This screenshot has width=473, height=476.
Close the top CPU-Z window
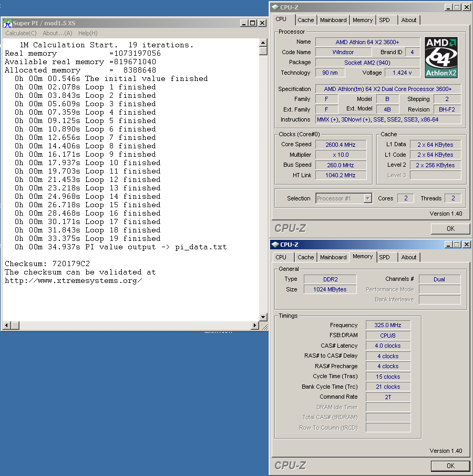[467, 7]
